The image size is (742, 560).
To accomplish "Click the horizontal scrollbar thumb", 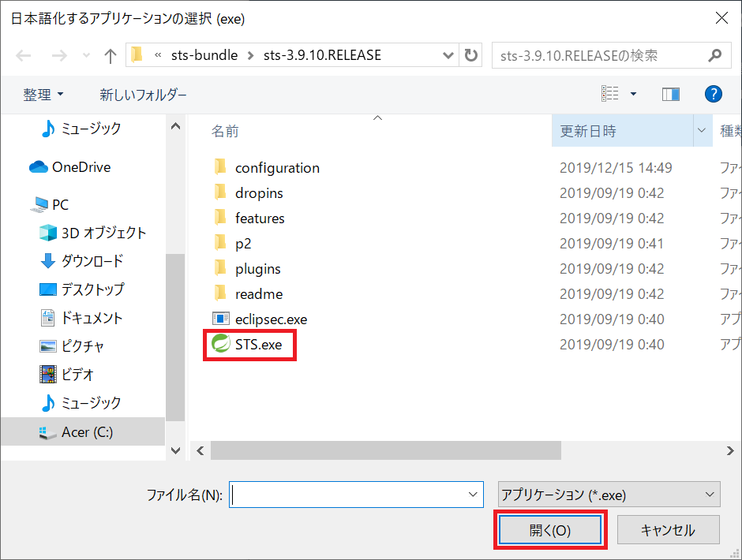I will pyautogui.click(x=386, y=450).
